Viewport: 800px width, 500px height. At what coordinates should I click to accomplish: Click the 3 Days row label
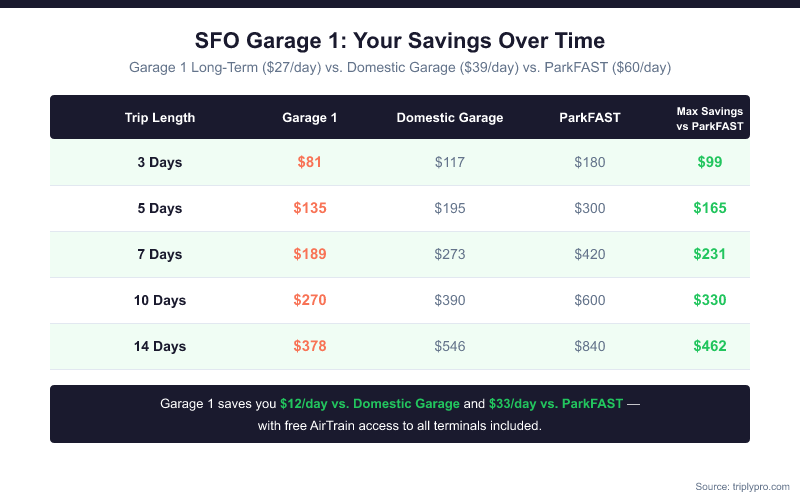tap(160, 162)
